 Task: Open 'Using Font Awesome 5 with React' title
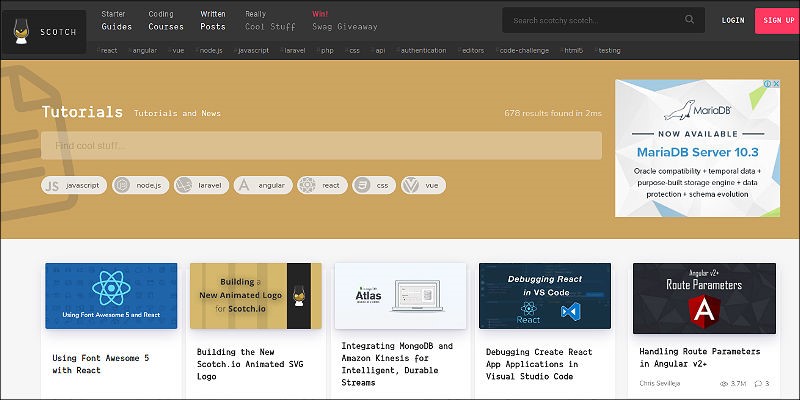click(x=101, y=364)
